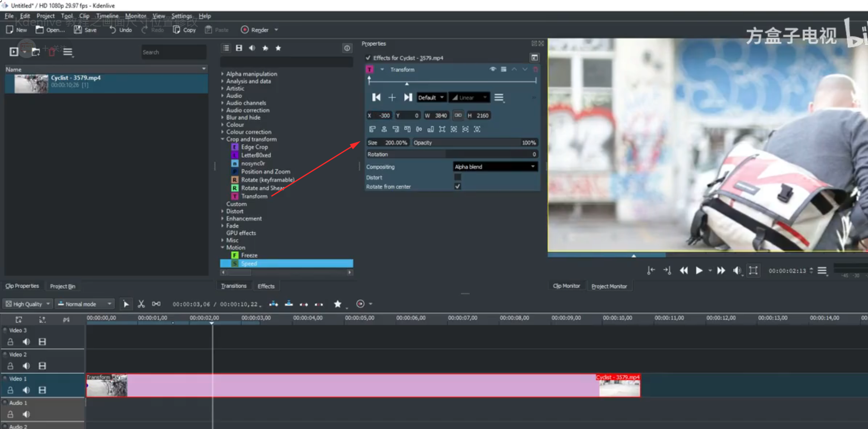The height and width of the screenshot is (429, 868).
Task: Open the Normal mode dropdown
Action: pyautogui.click(x=85, y=304)
